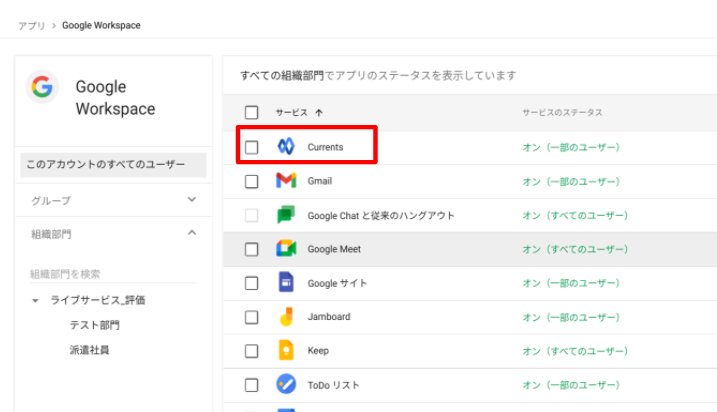Click the Google Workspace panel title
The height and width of the screenshot is (412, 717).
(x=115, y=97)
